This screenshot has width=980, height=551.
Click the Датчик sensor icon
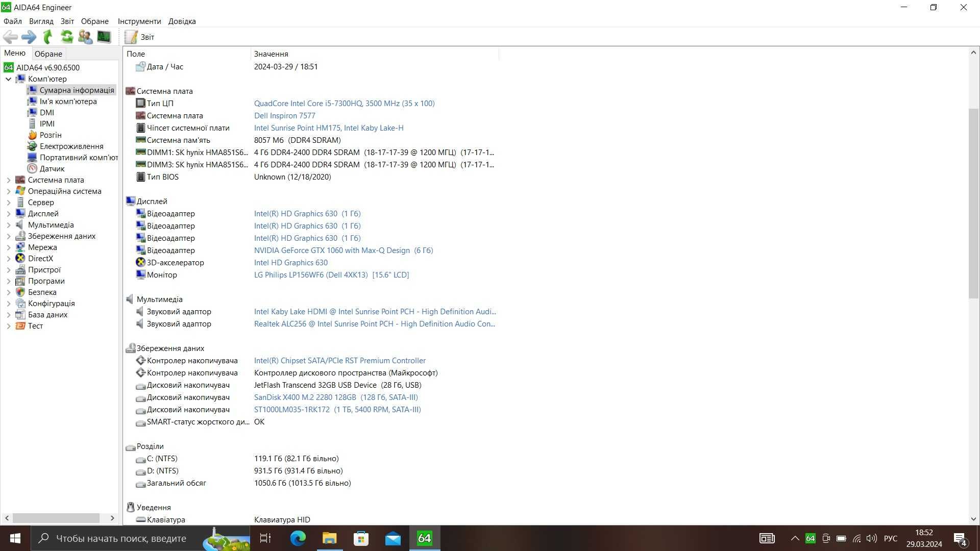pyautogui.click(x=32, y=169)
